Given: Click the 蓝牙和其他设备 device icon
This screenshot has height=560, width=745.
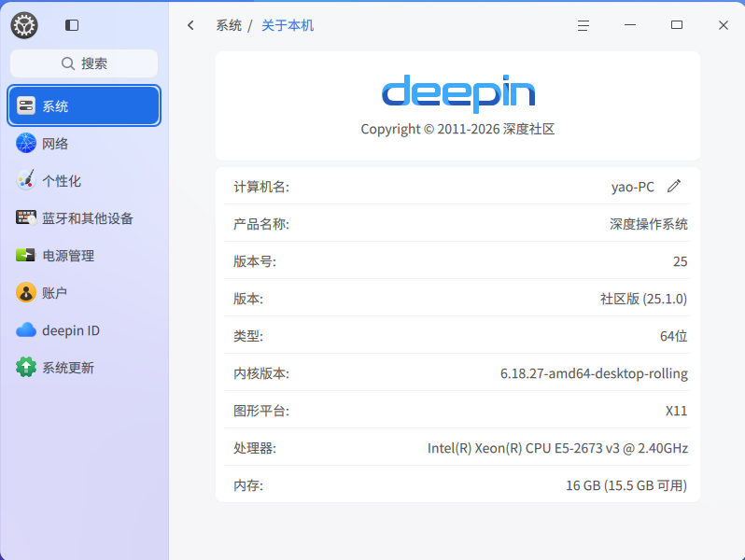Looking at the screenshot, I should click(x=26, y=218).
